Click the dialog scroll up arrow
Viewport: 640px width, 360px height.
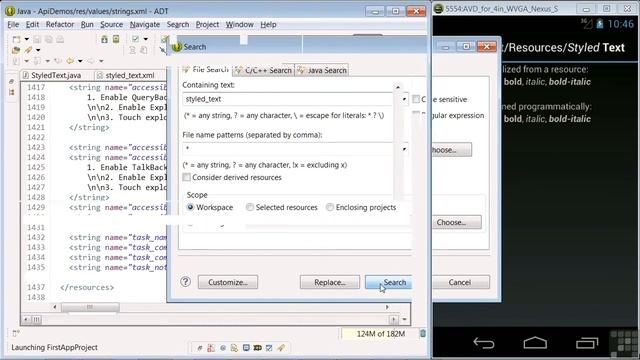coord(398,87)
